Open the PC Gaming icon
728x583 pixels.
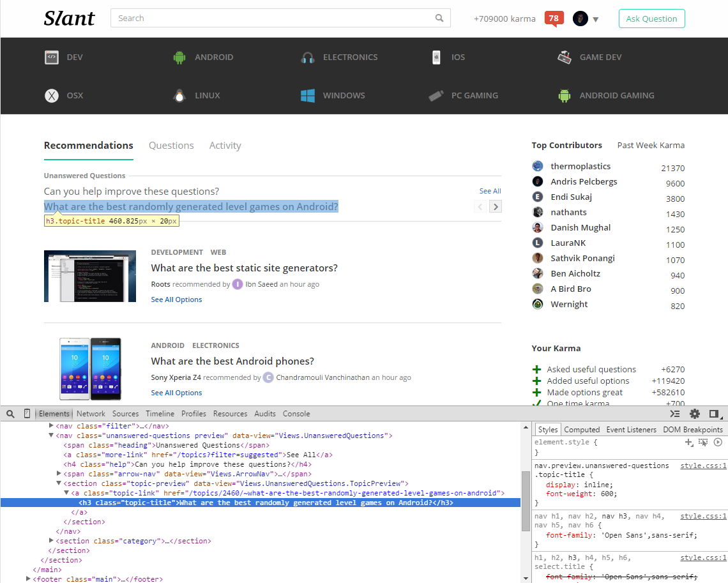coord(436,96)
